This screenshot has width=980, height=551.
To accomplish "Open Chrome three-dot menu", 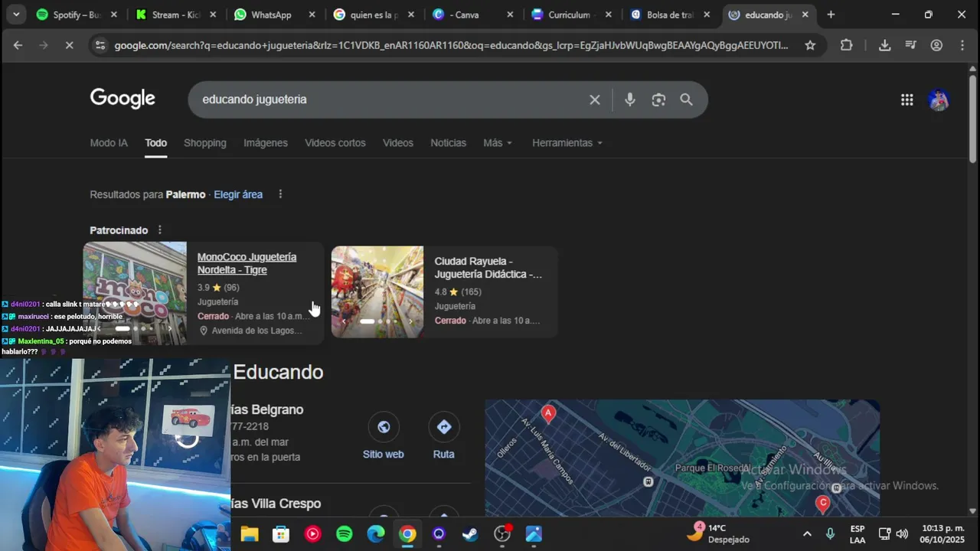I will pyautogui.click(x=962, y=45).
